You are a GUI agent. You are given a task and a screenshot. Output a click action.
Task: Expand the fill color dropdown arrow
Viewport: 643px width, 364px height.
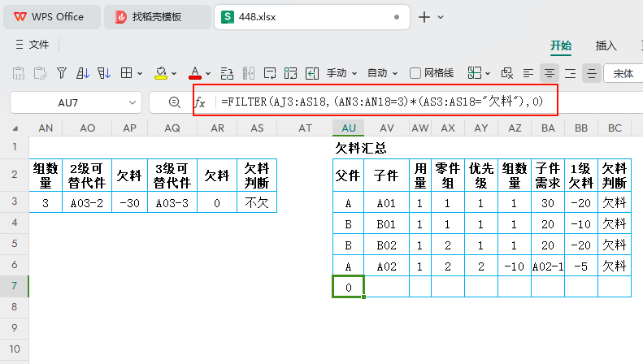tap(174, 74)
